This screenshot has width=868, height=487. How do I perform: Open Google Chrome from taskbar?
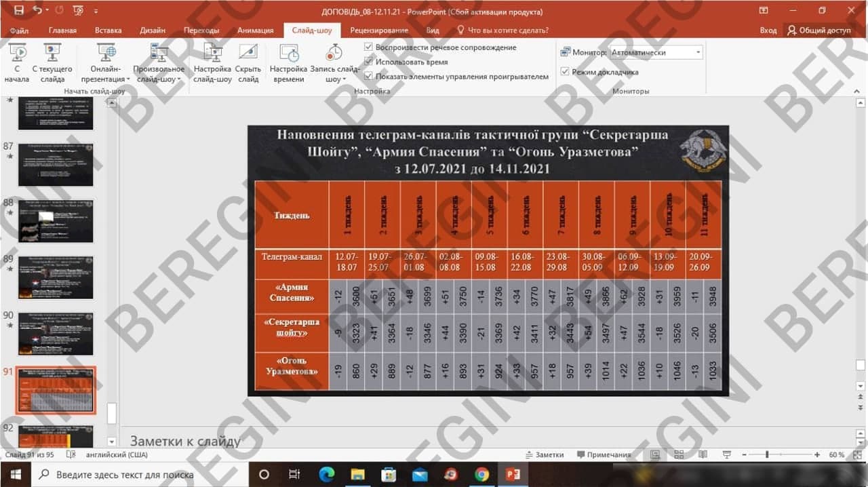[x=482, y=474]
